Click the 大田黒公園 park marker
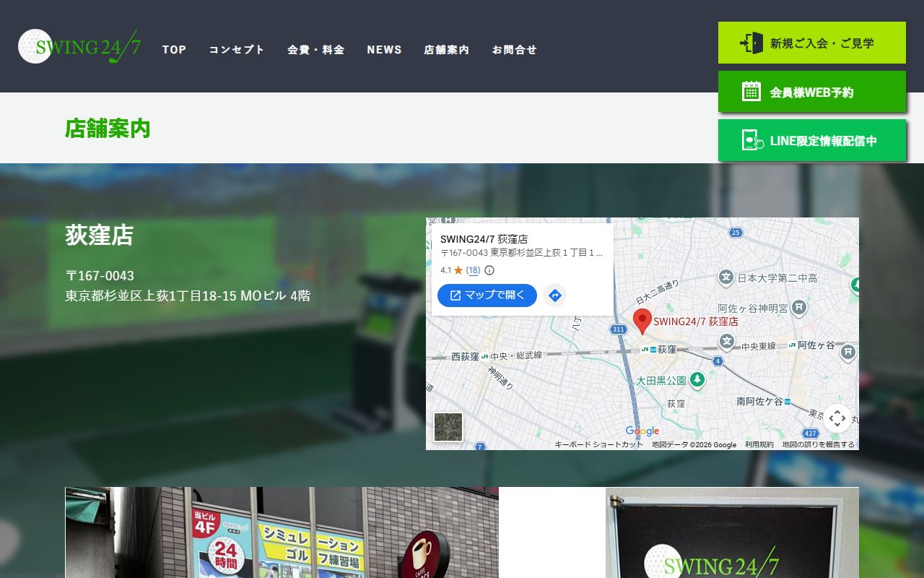The width and height of the screenshot is (924, 578). click(697, 379)
